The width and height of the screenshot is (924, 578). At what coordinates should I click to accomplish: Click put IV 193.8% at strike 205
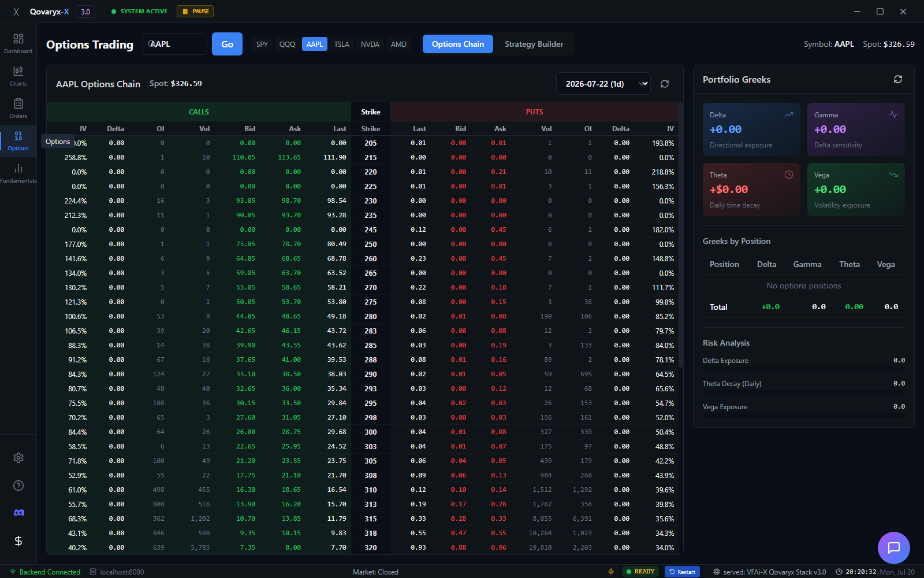coord(663,143)
